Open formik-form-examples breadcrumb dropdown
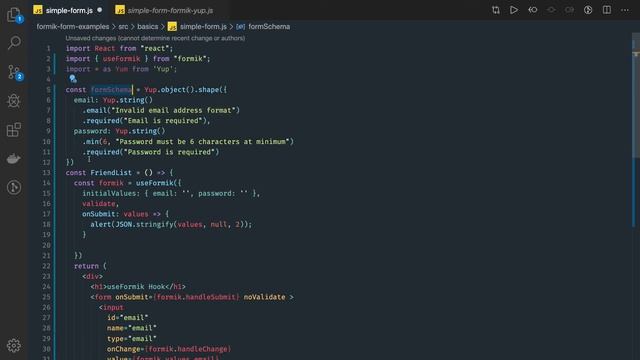640x360 pixels. pos(73,27)
